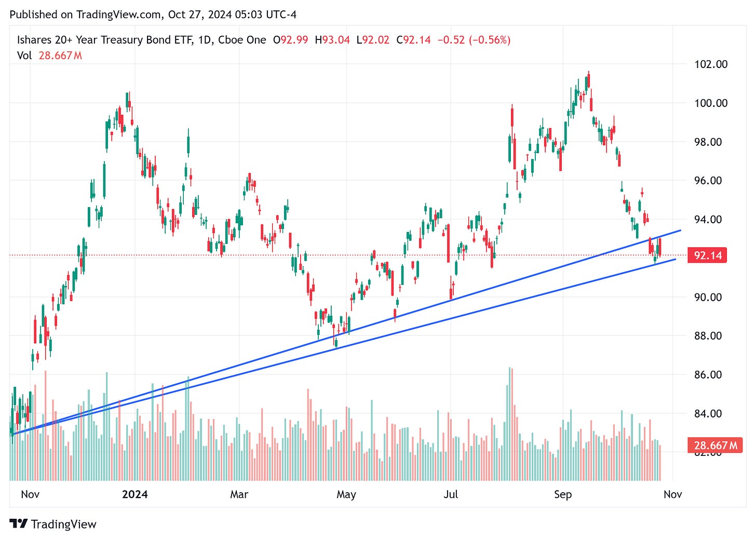
Task: Click the Cboe One exchange label
Action: tap(244, 39)
